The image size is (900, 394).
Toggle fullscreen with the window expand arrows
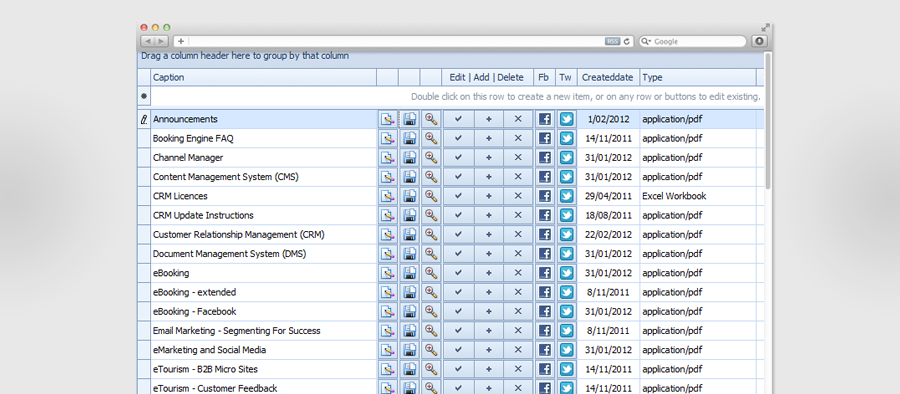click(x=765, y=28)
